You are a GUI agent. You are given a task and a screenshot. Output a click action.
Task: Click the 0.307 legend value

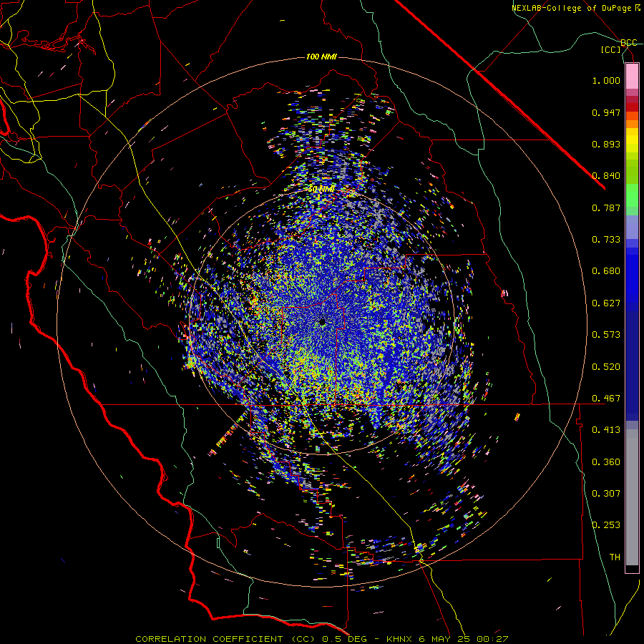(606, 493)
